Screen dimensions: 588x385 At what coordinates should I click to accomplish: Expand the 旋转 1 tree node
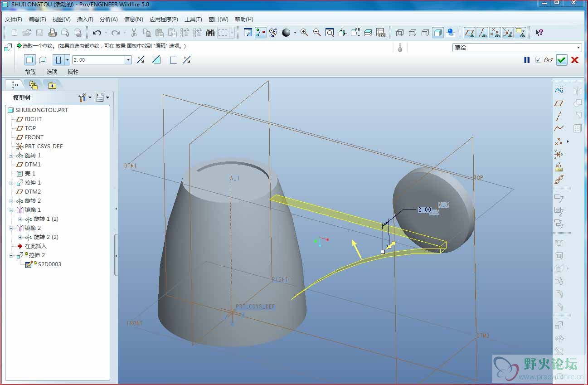point(11,156)
